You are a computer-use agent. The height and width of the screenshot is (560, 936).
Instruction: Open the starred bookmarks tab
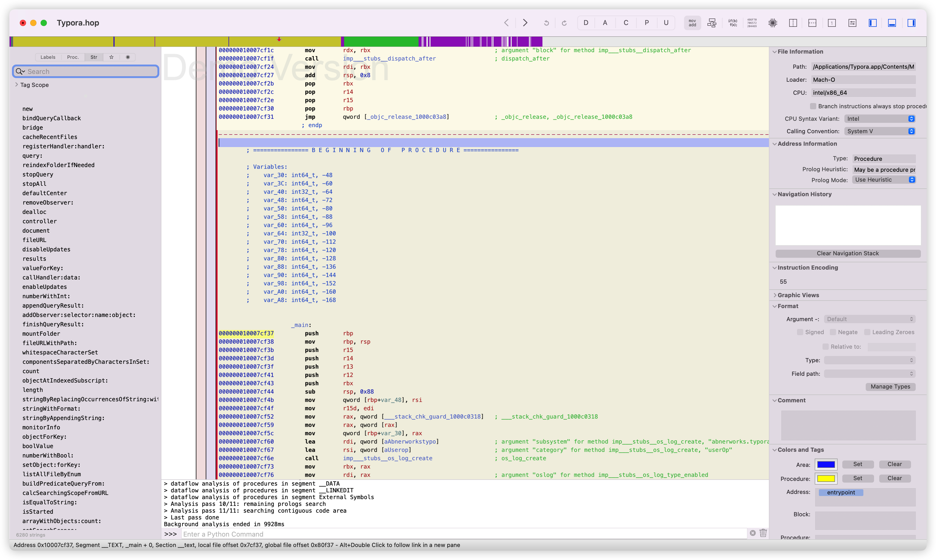click(x=111, y=57)
